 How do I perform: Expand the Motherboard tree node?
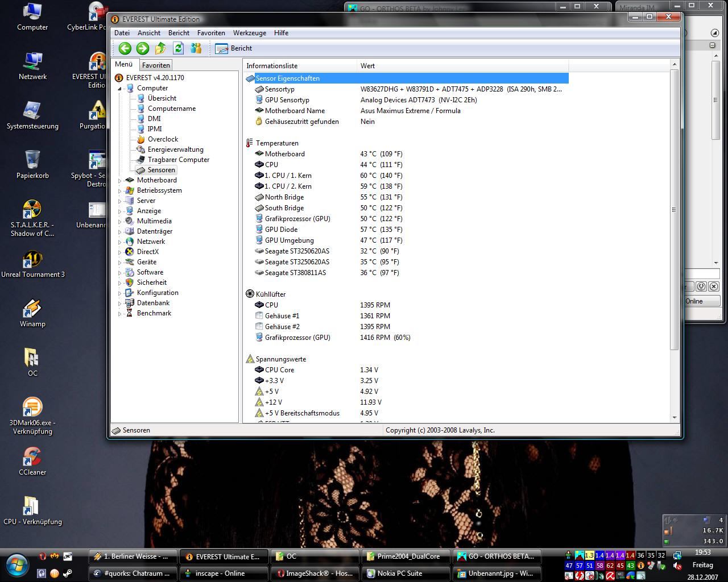(x=119, y=181)
